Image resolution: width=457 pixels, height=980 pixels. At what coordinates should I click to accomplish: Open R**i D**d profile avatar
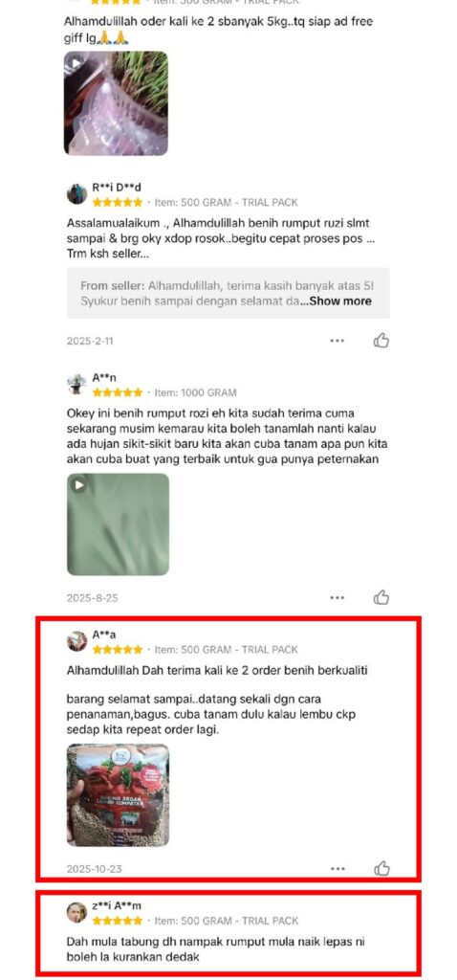76,194
